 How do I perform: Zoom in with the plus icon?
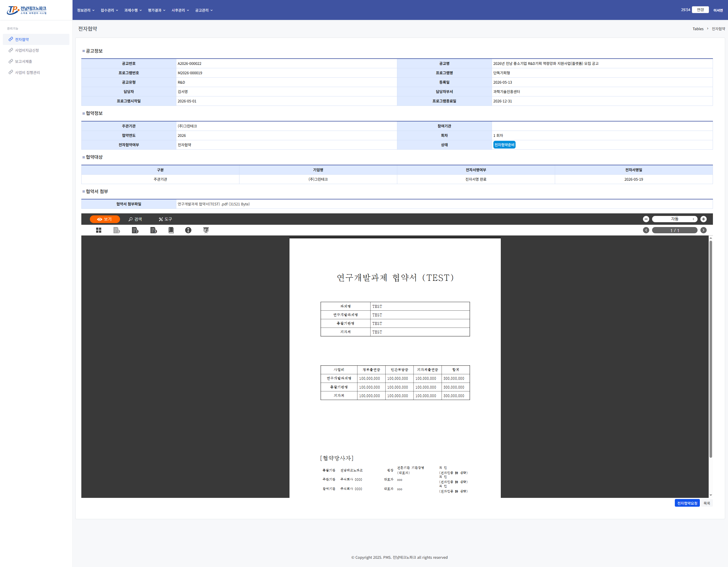(x=703, y=219)
